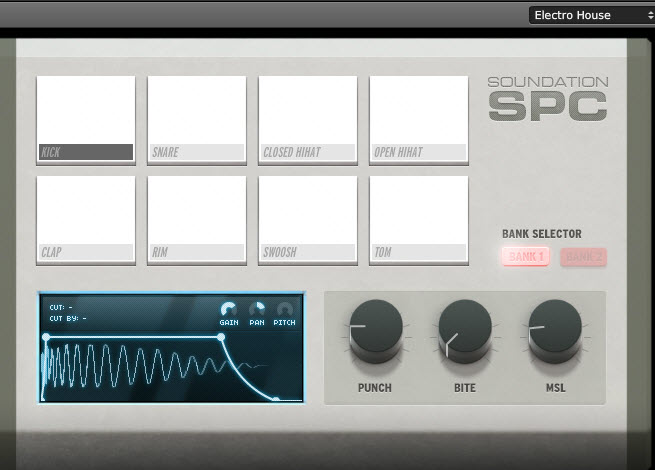Click the BITE knob

tap(465, 330)
